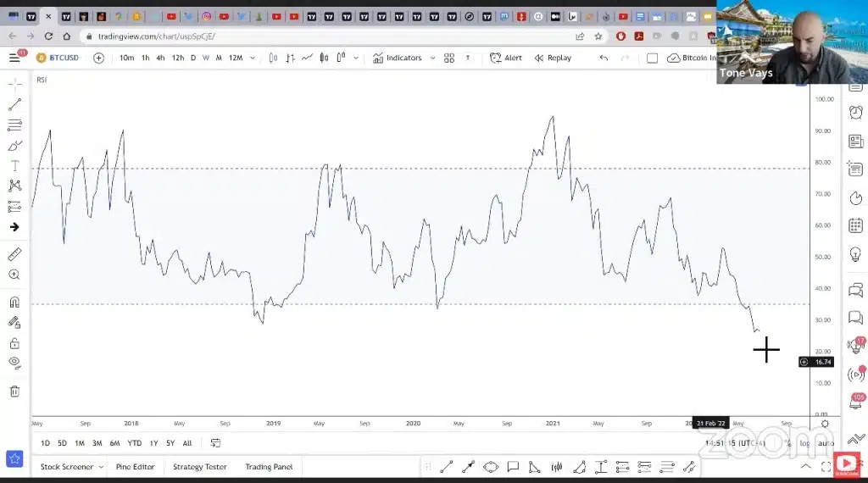The image size is (868, 483).
Task: Toggle Lock All Drawing Tools padlock
Action: (15, 343)
